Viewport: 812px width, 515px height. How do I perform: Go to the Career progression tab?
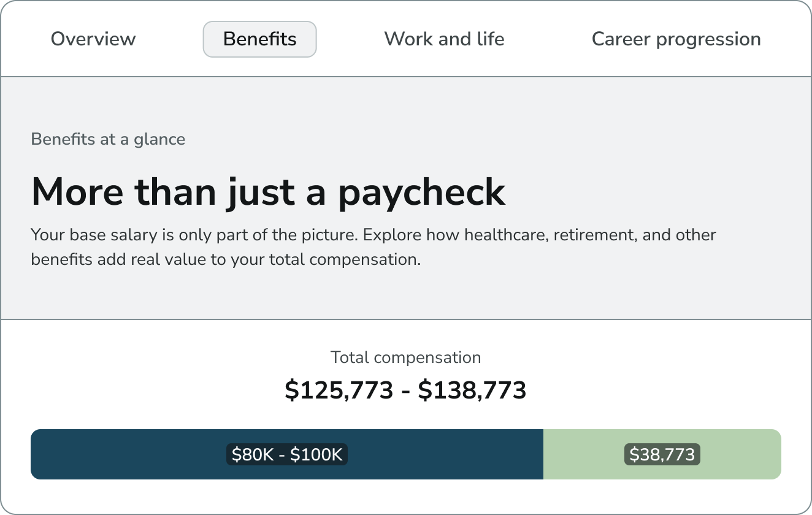pos(676,39)
